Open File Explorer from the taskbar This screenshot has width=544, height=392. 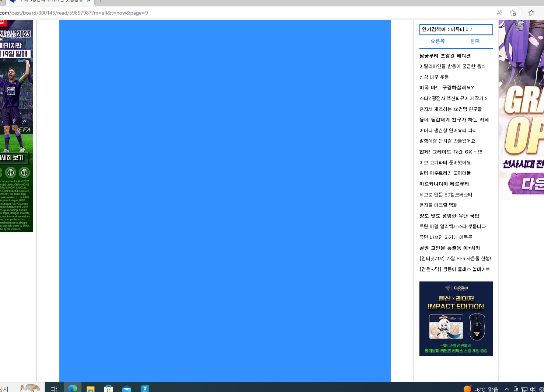pyautogui.click(x=91, y=389)
